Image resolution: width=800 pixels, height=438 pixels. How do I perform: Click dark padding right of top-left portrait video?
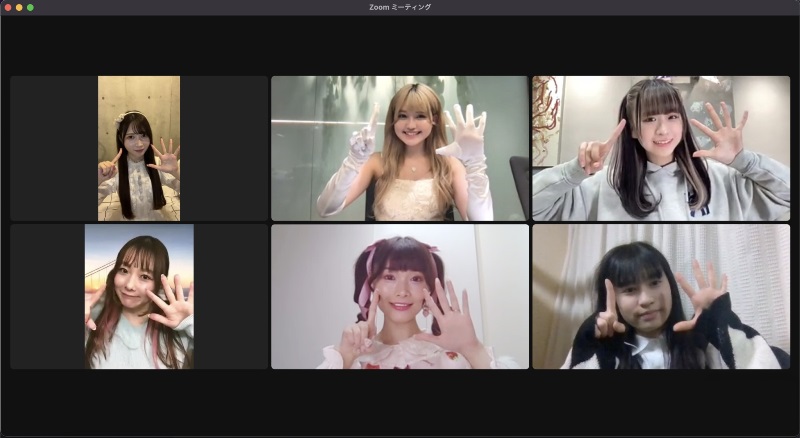click(x=224, y=148)
